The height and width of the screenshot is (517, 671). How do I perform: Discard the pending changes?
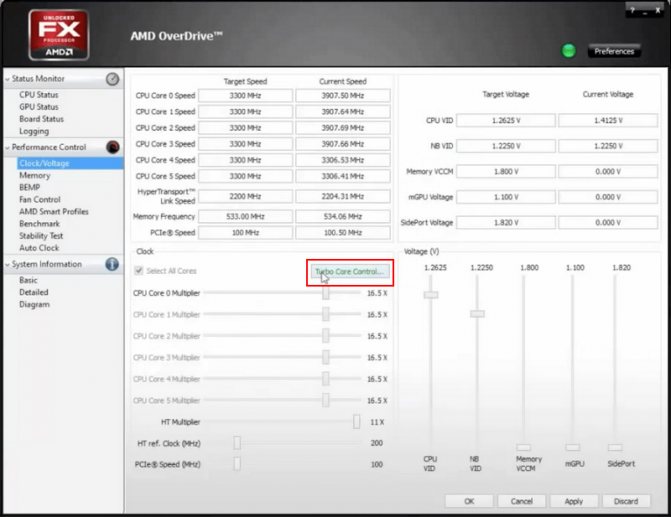click(626, 501)
